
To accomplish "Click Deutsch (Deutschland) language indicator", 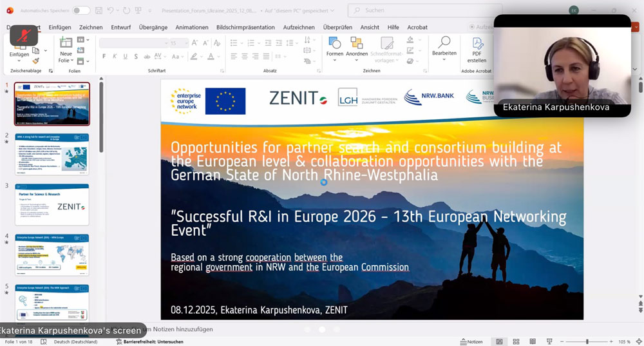I will pos(75,341).
